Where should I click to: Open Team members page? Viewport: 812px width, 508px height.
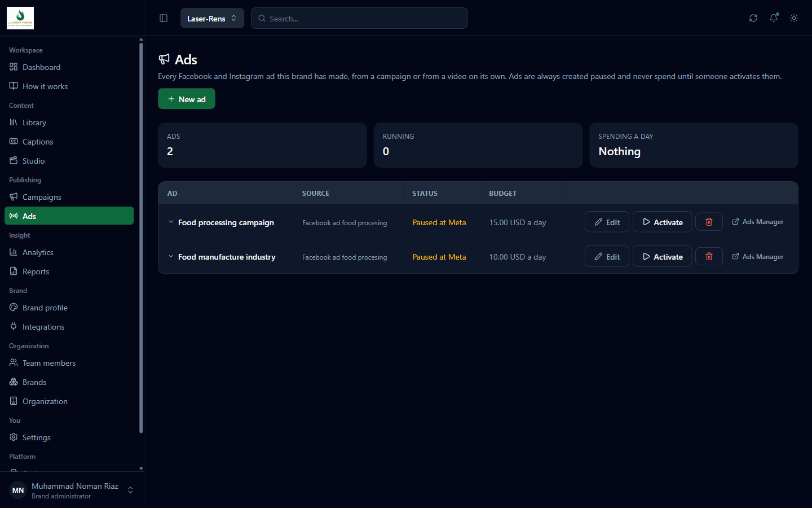pyautogui.click(x=69, y=363)
